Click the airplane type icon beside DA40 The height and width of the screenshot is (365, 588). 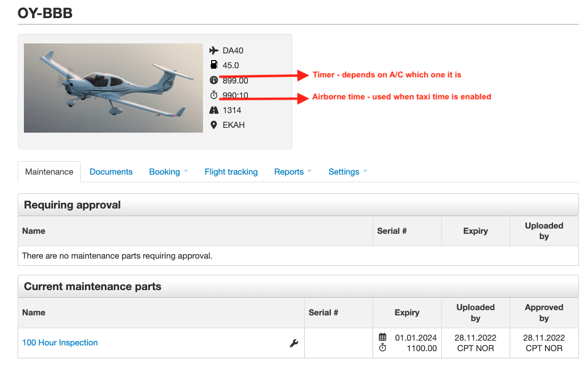214,50
